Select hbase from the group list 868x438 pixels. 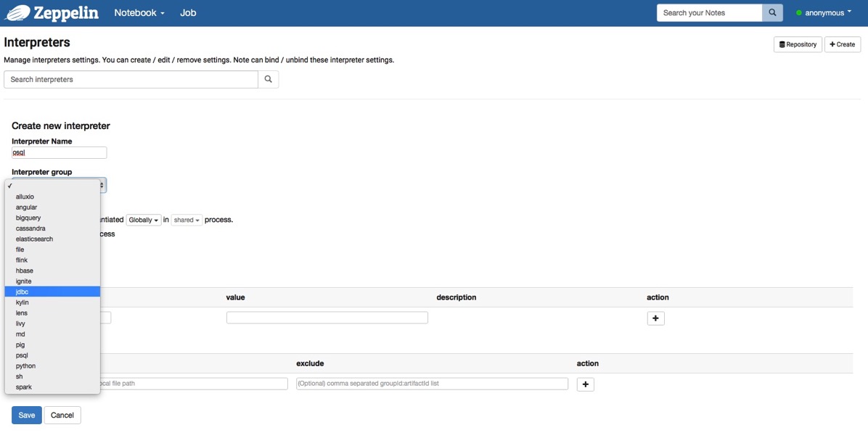(52, 270)
